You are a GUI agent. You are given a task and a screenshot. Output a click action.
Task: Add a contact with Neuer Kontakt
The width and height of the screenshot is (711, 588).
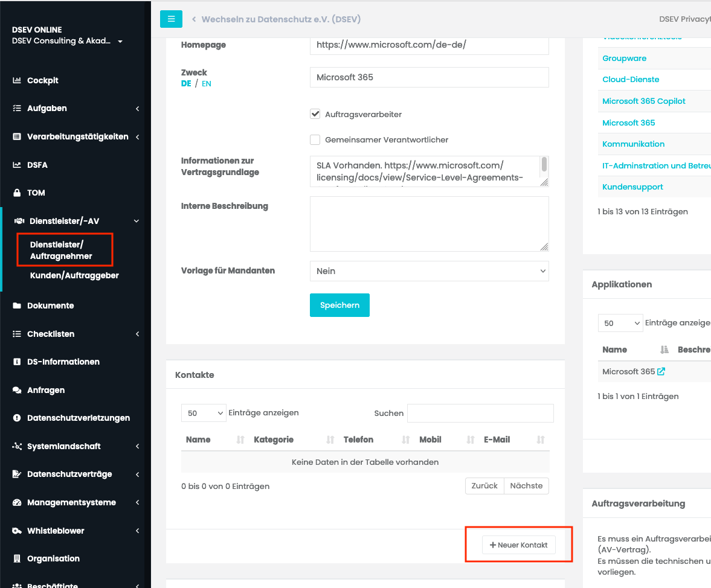tap(518, 545)
